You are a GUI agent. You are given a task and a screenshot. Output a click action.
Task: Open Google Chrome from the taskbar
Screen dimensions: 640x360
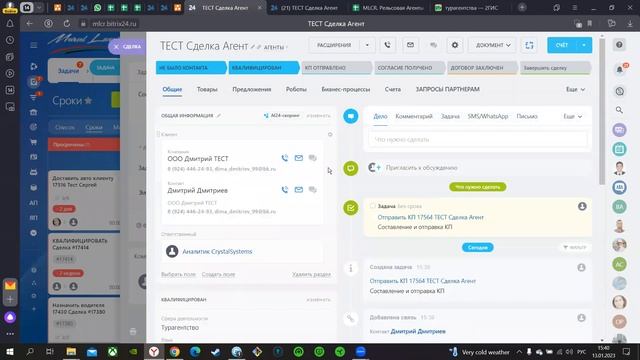point(174,352)
